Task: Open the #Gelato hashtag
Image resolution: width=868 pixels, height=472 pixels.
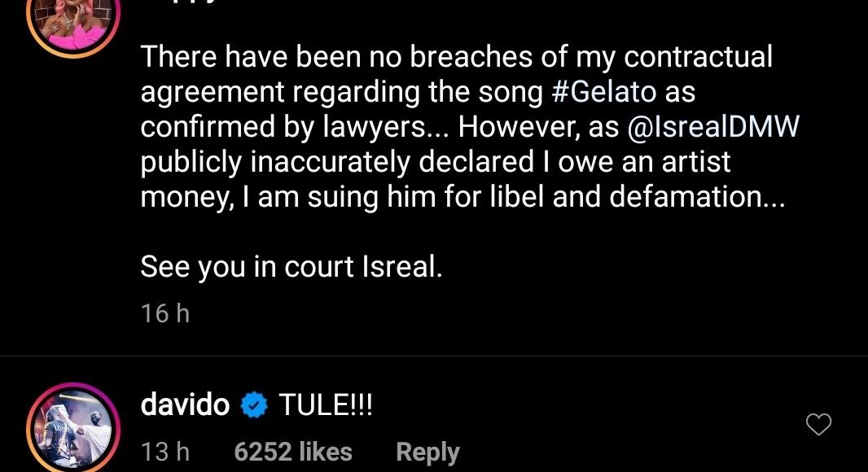Action: coord(603,93)
